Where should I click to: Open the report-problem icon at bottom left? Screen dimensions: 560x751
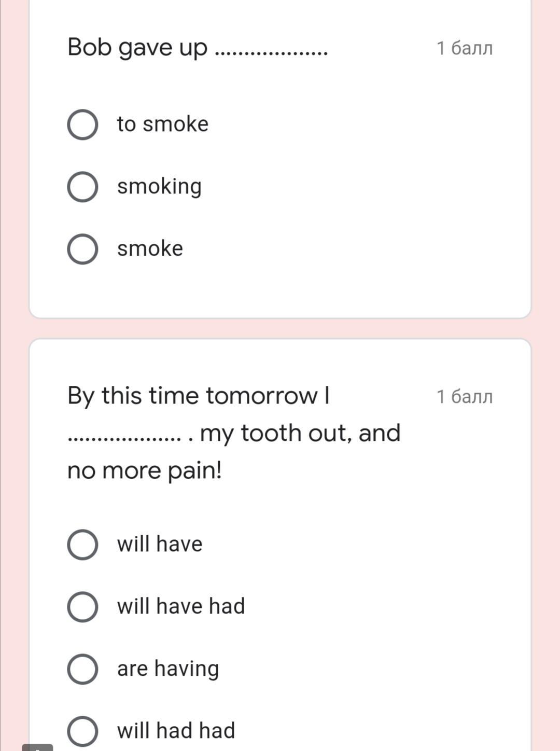tap(37, 747)
